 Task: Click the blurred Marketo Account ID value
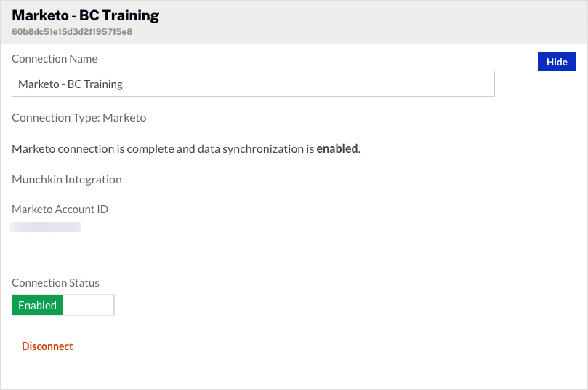pyautogui.click(x=46, y=228)
